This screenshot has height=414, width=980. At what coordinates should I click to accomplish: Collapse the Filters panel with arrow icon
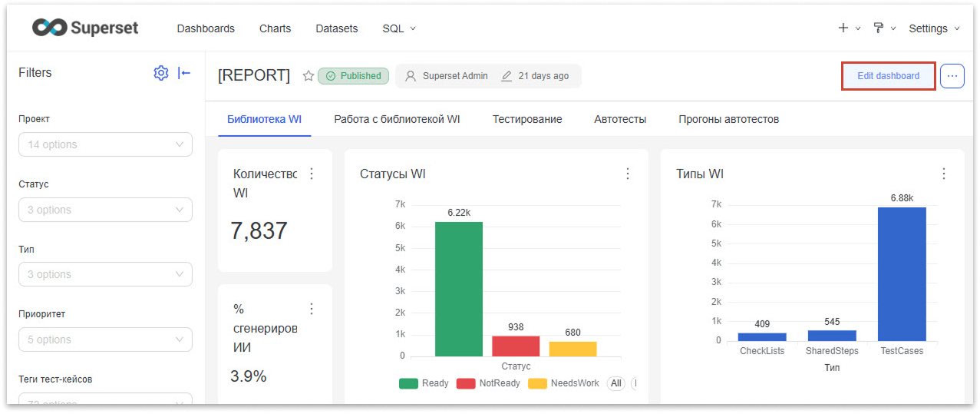coord(184,73)
